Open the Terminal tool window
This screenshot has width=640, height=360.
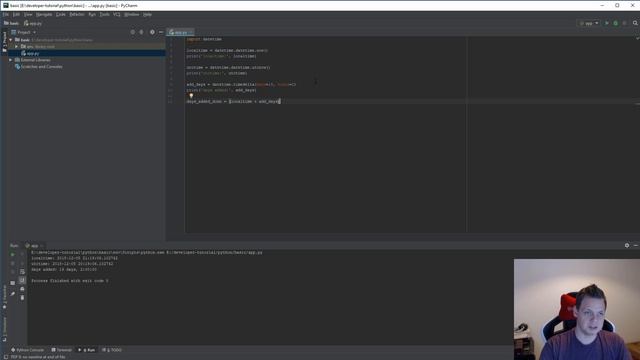62,350
